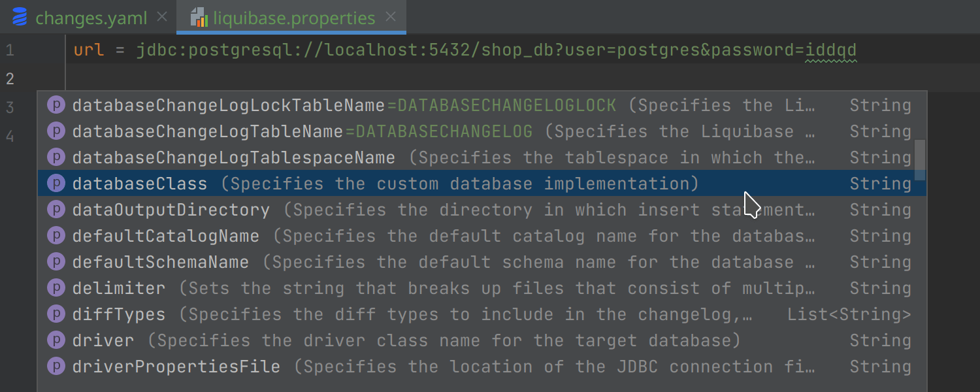Place cursor on the jdbc url value
The height and width of the screenshot is (392, 980).
click(x=497, y=50)
